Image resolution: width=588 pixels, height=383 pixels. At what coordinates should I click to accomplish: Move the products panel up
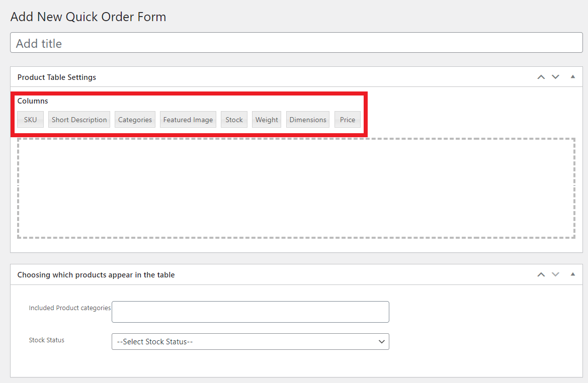click(541, 274)
